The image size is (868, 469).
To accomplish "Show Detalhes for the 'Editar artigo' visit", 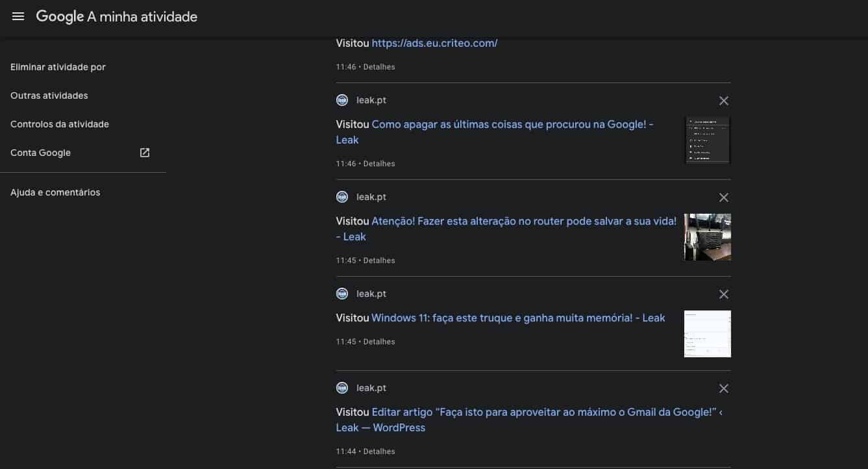I will [379, 451].
